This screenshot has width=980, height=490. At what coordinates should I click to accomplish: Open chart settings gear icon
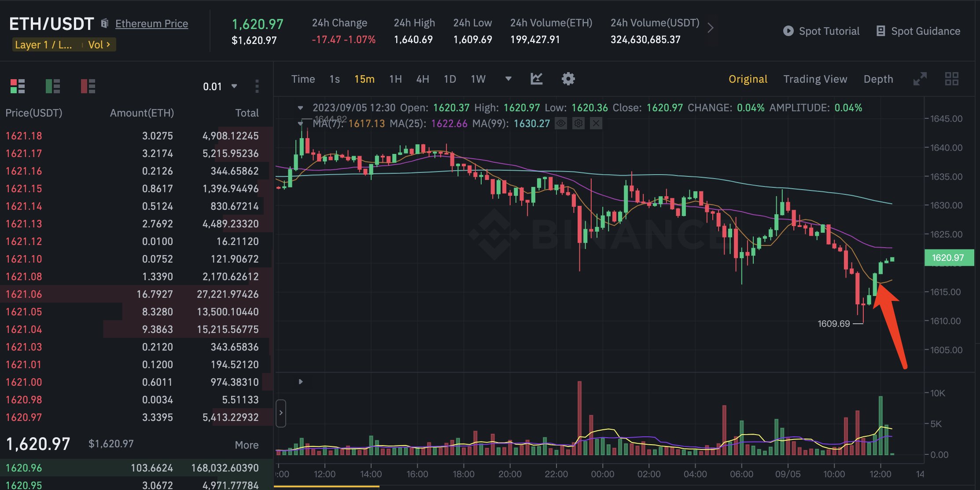(x=568, y=79)
